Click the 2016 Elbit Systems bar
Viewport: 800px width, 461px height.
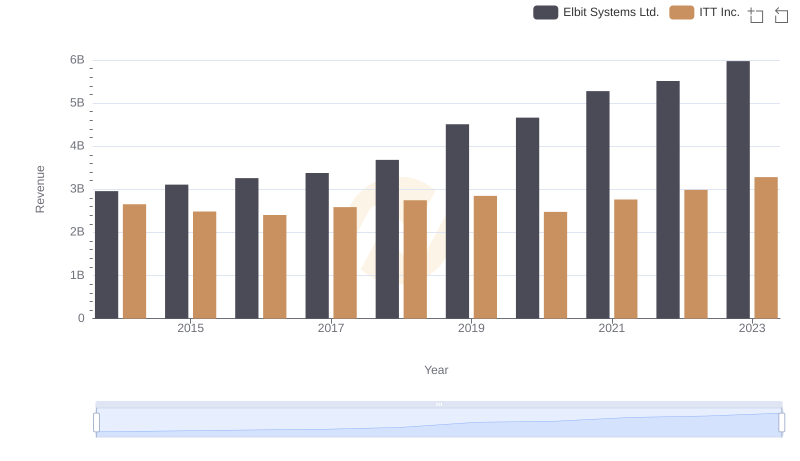(247, 248)
